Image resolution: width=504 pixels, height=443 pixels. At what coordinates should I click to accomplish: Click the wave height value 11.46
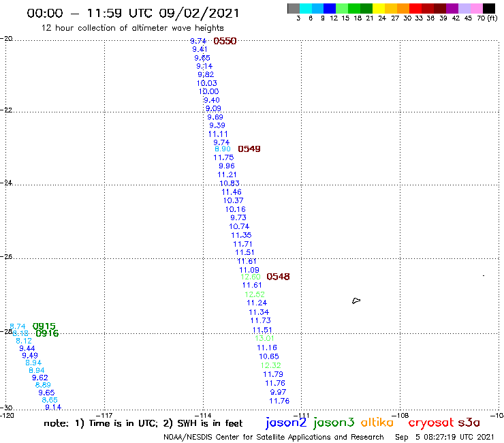[232, 192]
